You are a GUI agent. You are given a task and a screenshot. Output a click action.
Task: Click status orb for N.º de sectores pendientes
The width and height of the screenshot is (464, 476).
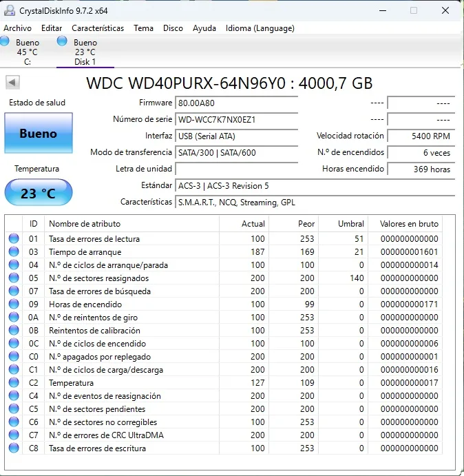14,409
